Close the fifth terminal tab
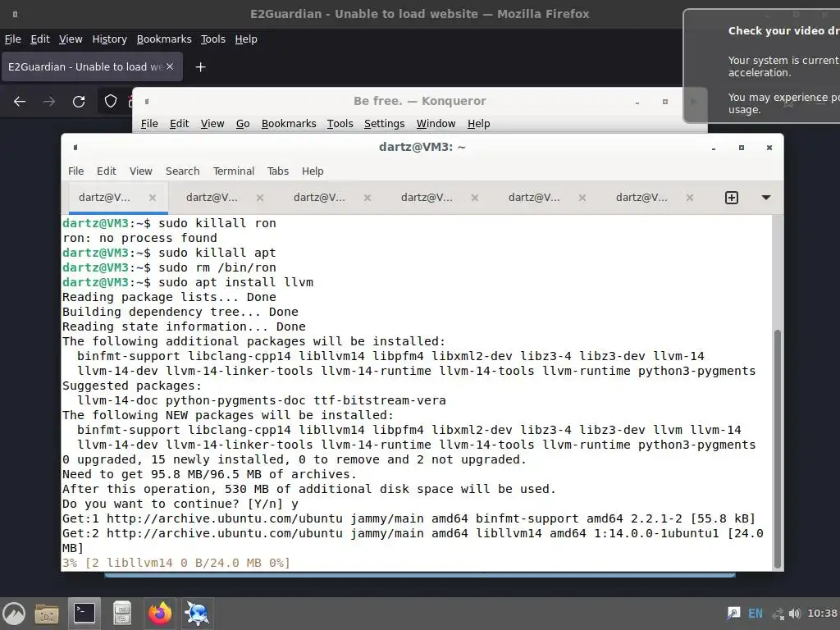The image size is (840, 630). pyautogui.click(x=582, y=198)
